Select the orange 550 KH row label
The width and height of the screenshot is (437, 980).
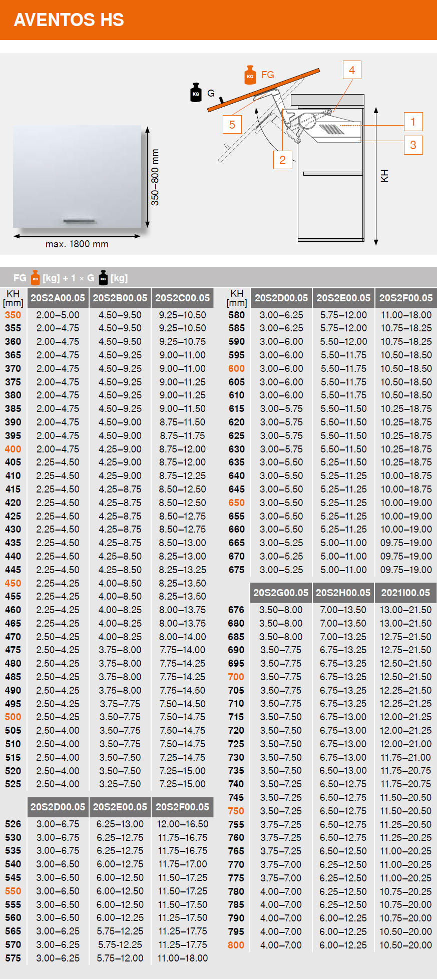pyautogui.click(x=13, y=891)
